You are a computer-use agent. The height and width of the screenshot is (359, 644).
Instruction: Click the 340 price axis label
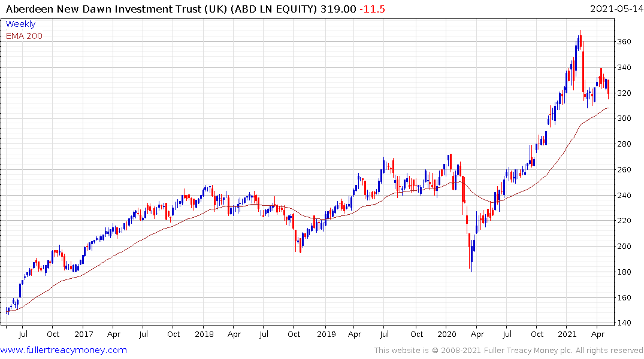coord(624,67)
